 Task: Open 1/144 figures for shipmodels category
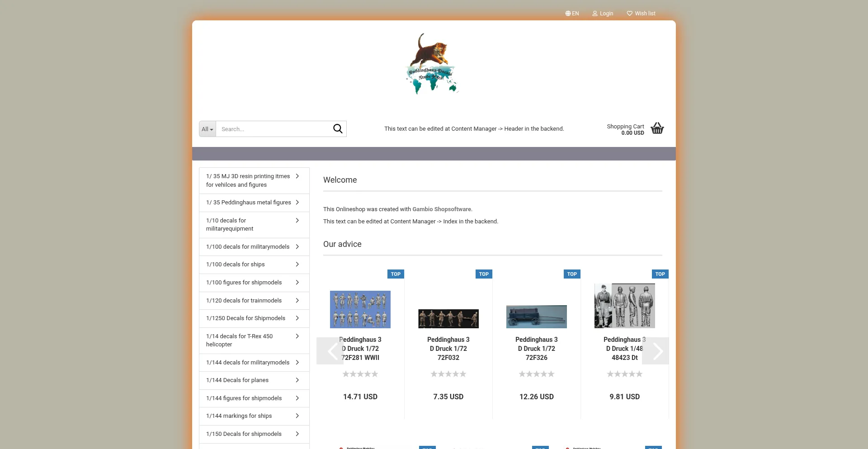[x=254, y=398]
